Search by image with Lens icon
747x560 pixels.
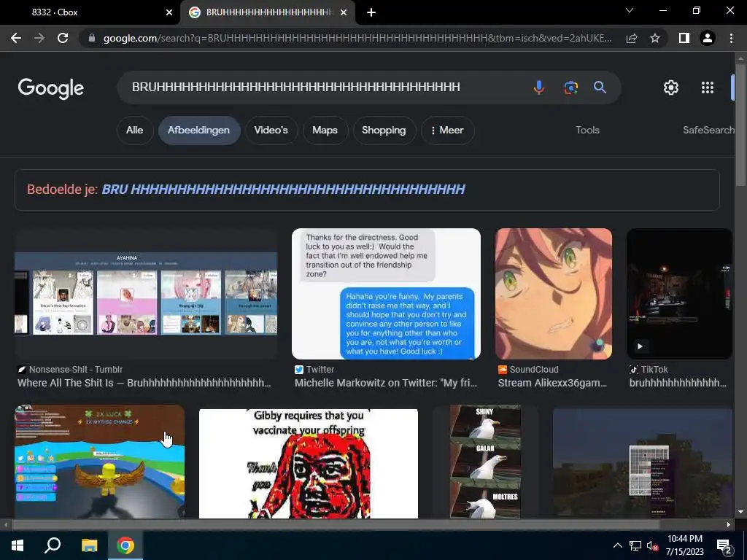[570, 87]
